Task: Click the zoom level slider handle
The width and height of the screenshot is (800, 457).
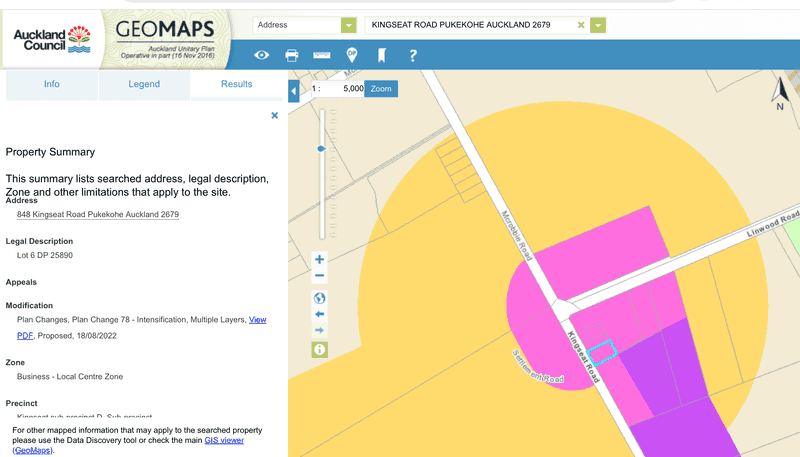Action: click(321, 148)
